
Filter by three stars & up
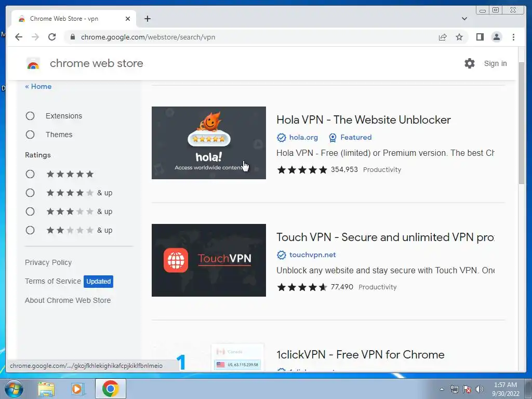pyautogui.click(x=30, y=211)
